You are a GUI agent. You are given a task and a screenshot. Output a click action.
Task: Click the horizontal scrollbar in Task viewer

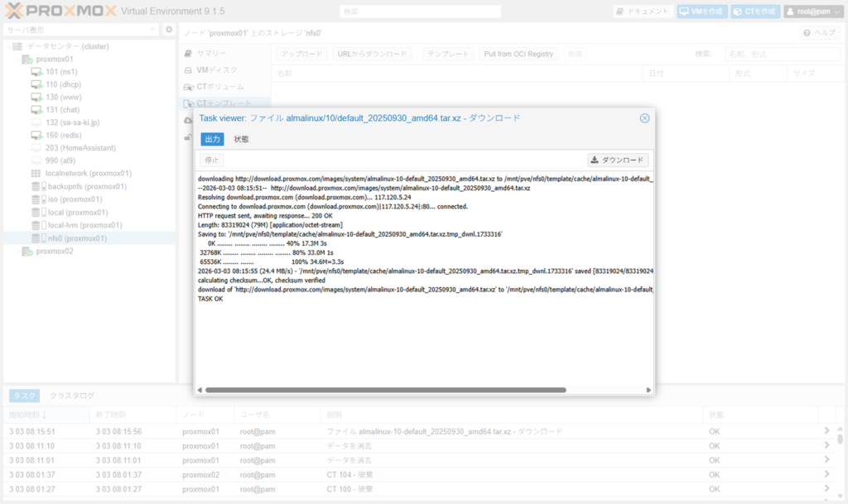[x=385, y=390]
